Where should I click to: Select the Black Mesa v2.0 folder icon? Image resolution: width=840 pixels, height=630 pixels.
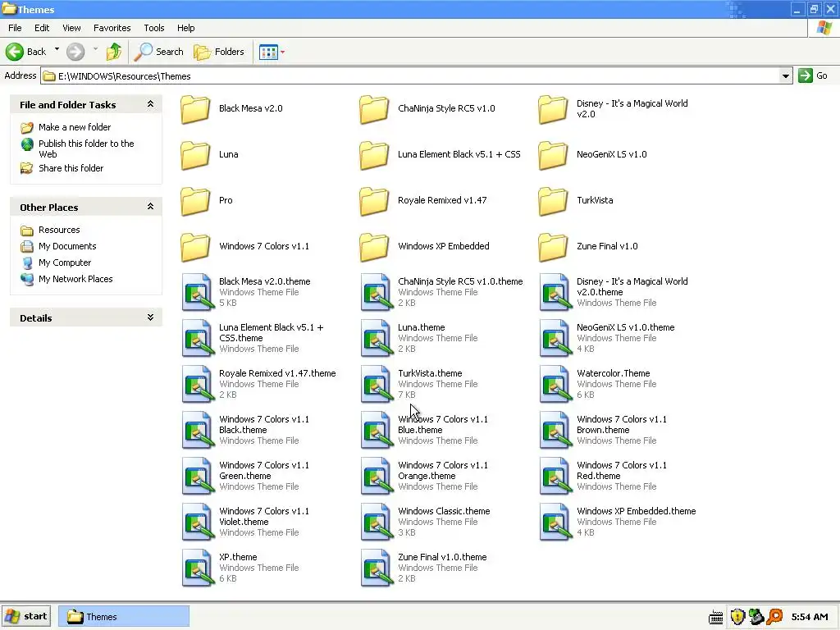tap(195, 109)
